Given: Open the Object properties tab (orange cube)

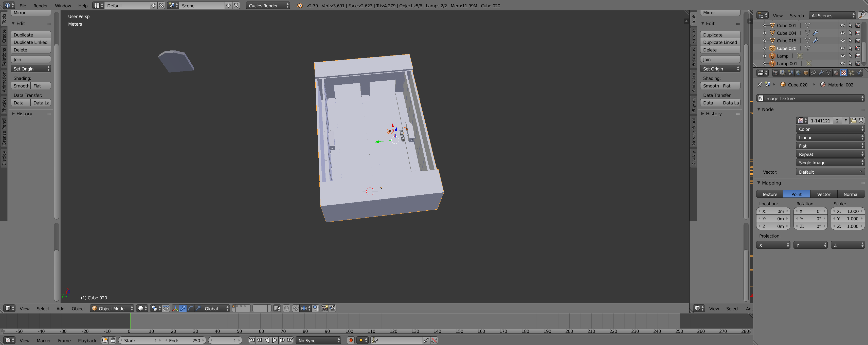Looking at the screenshot, I should pyautogui.click(x=806, y=73).
